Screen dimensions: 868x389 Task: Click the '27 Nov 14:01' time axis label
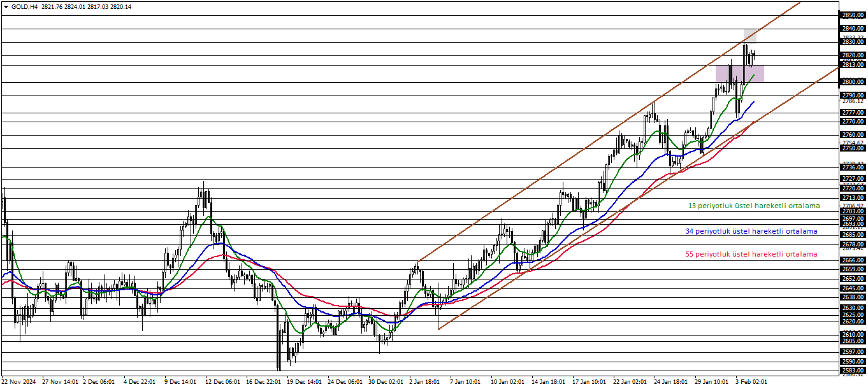click(x=60, y=382)
